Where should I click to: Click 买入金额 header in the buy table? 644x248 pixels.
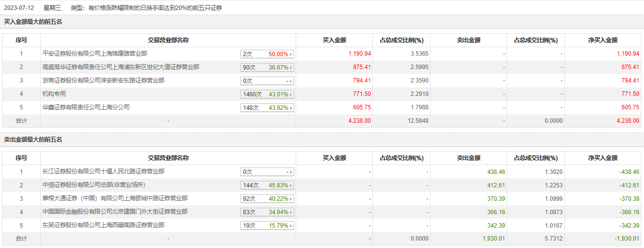pyautogui.click(x=334, y=40)
